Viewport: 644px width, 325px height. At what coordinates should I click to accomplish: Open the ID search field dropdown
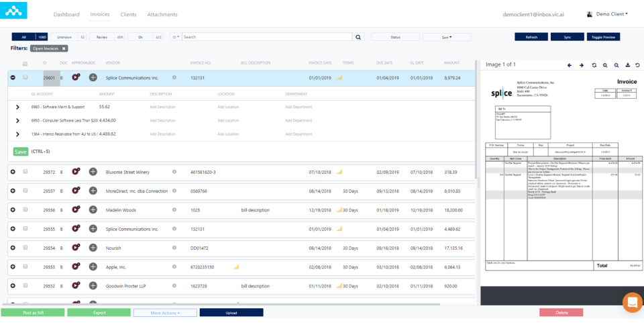(175, 37)
